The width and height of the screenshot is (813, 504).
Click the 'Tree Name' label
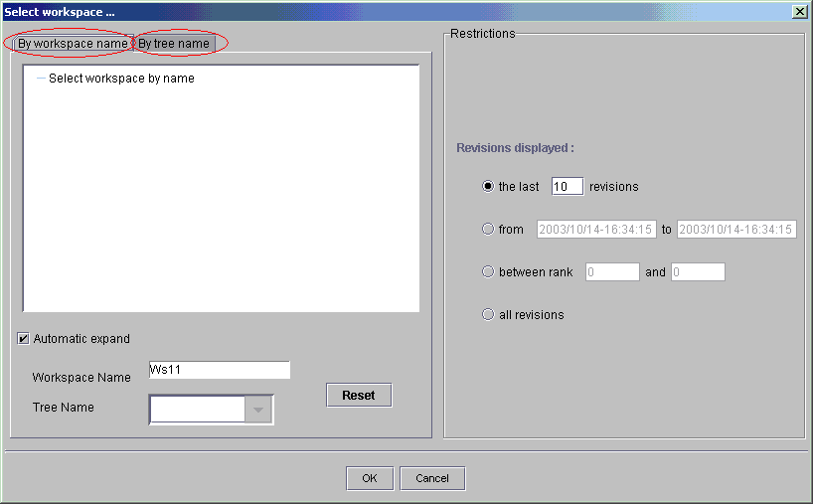pyautogui.click(x=64, y=407)
